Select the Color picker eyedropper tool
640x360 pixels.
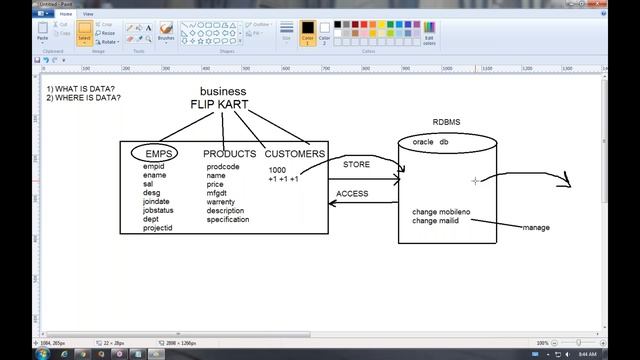[139, 39]
